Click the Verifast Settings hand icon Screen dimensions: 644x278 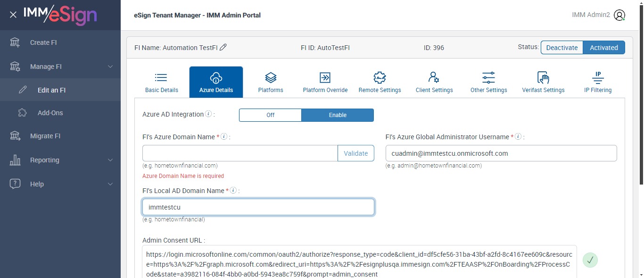point(543,77)
